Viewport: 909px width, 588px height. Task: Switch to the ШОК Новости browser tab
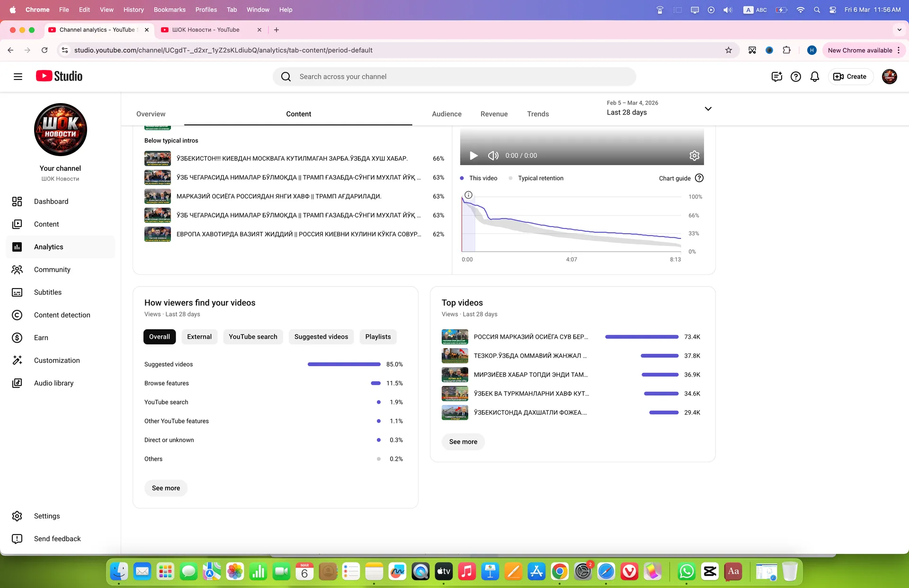point(211,30)
